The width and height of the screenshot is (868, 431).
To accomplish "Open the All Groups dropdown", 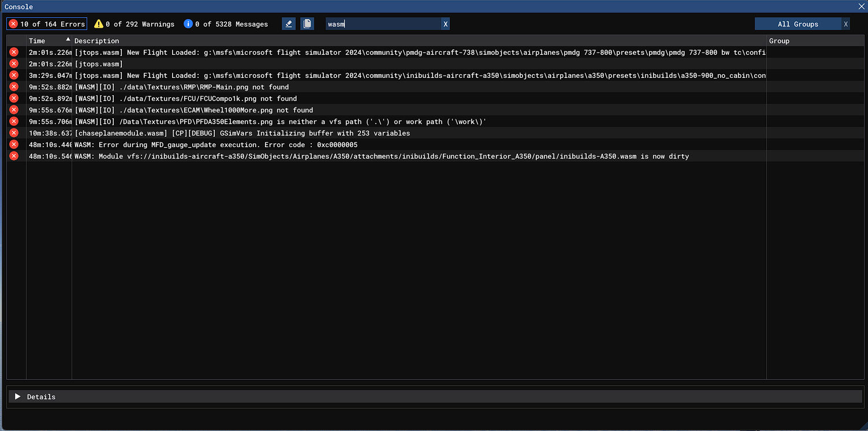I will click(x=798, y=24).
